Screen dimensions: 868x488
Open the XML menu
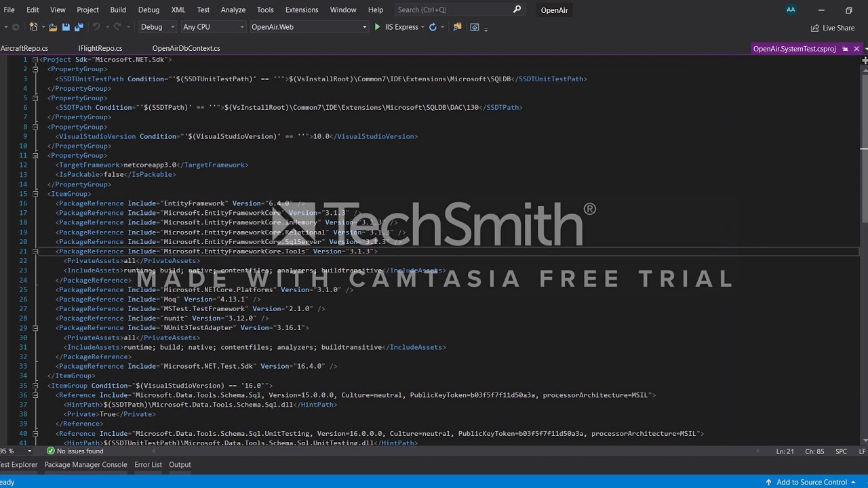(x=178, y=9)
